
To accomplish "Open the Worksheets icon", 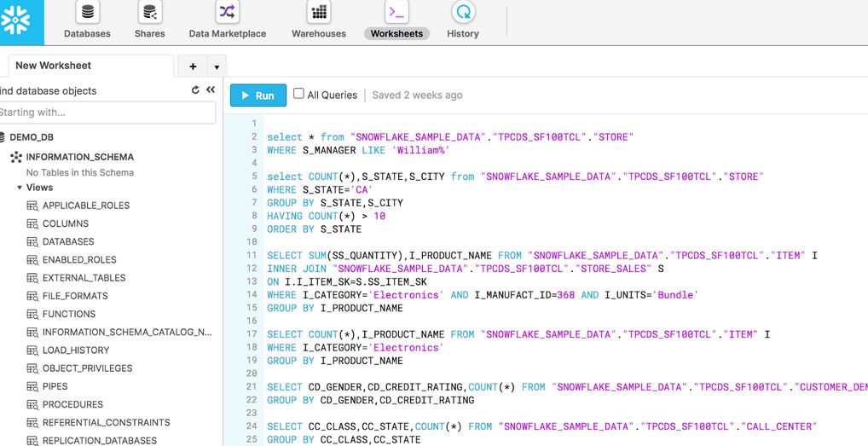I will (397, 12).
